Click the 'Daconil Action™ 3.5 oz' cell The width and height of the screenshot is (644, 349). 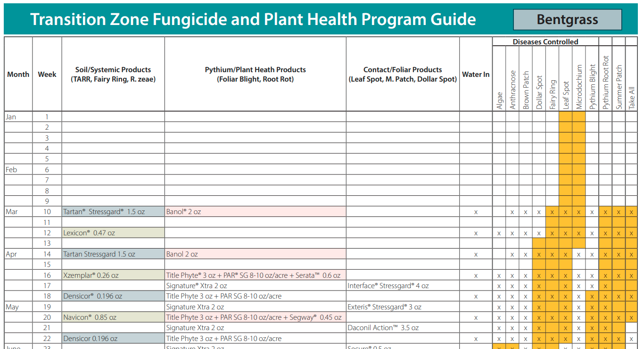(x=403, y=328)
